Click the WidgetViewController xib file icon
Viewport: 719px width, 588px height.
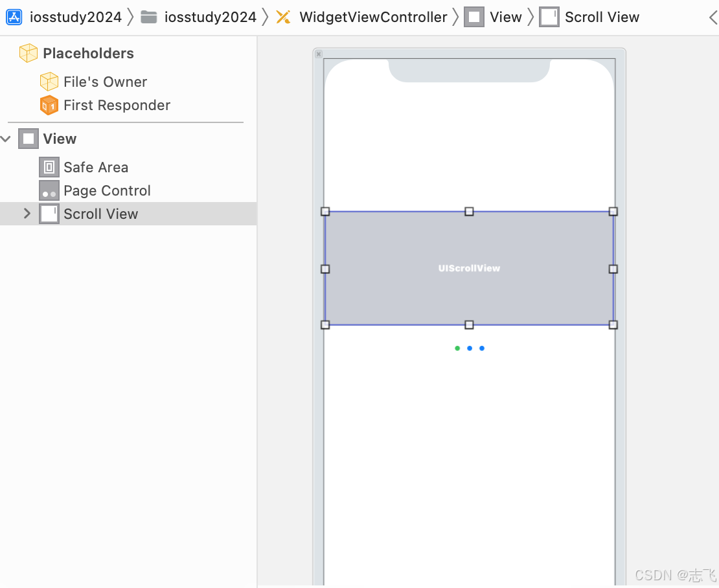[x=283, y=17]
